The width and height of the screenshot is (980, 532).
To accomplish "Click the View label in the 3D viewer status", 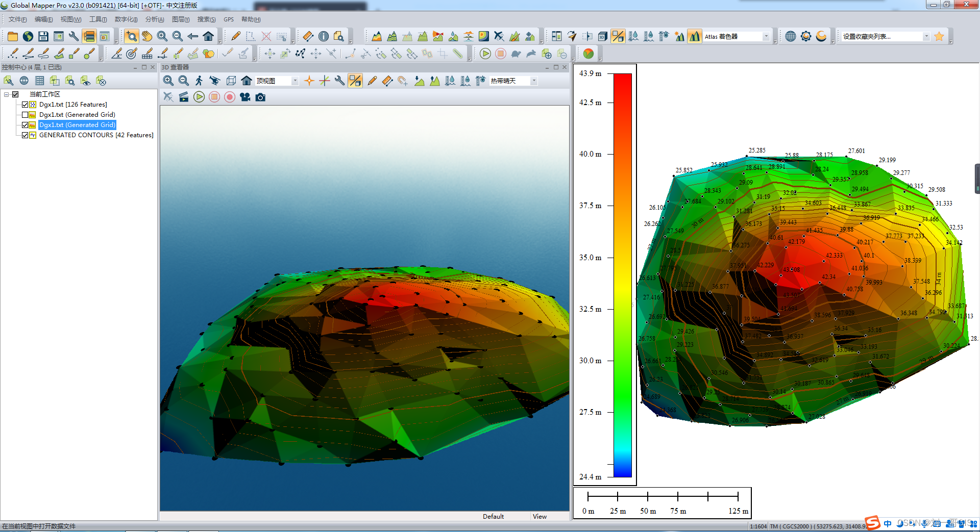I will [540, 516].
